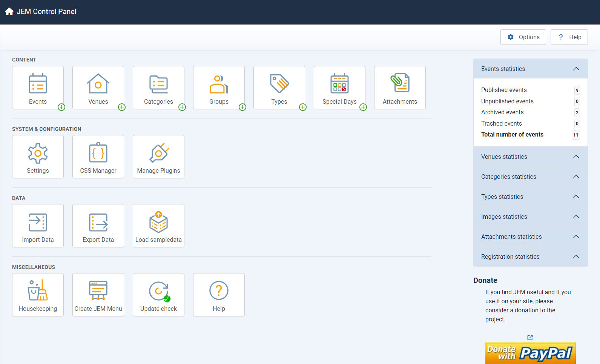Click the Published events count badge
The image size is (600, 364).
(577, 90)
